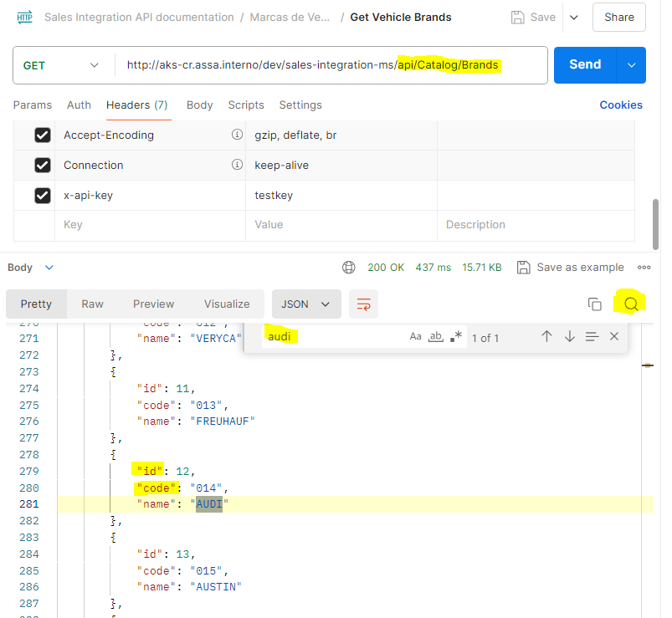
Task: Click the "AUSTIN" name value
Action: point(216,587)
